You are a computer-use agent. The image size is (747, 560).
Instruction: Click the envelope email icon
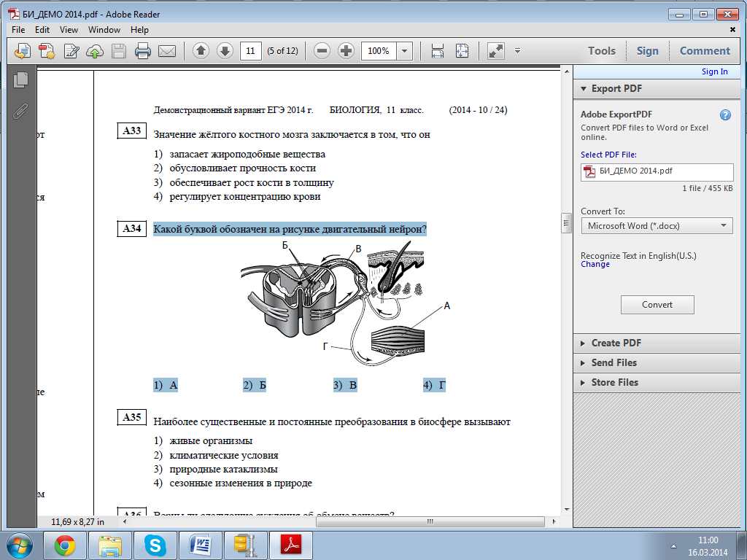[x=167, y=50]
